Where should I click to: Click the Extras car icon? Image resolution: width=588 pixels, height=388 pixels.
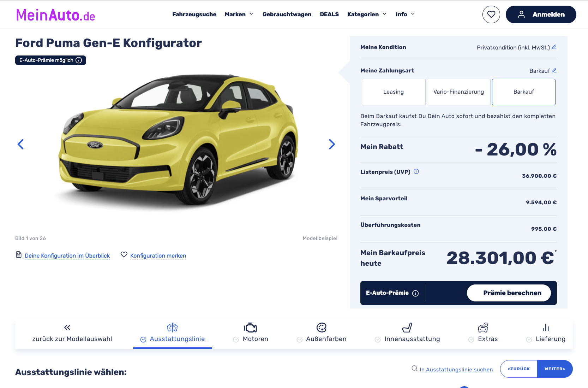point(483,328)
